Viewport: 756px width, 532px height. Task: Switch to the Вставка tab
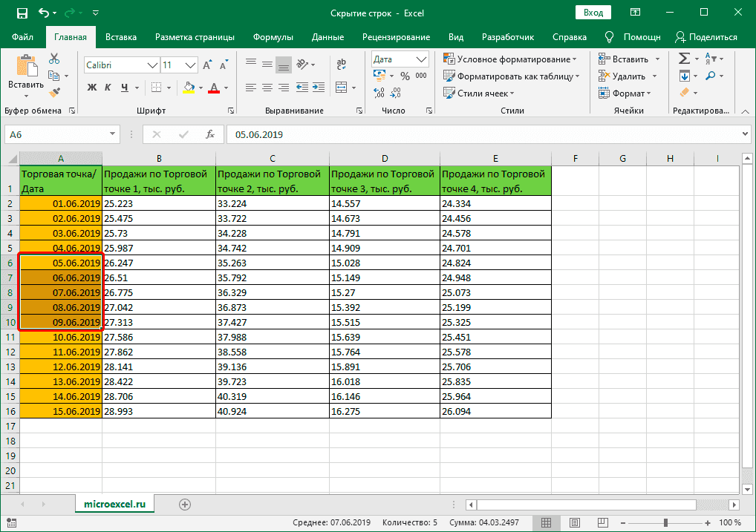tap(120, 37)
